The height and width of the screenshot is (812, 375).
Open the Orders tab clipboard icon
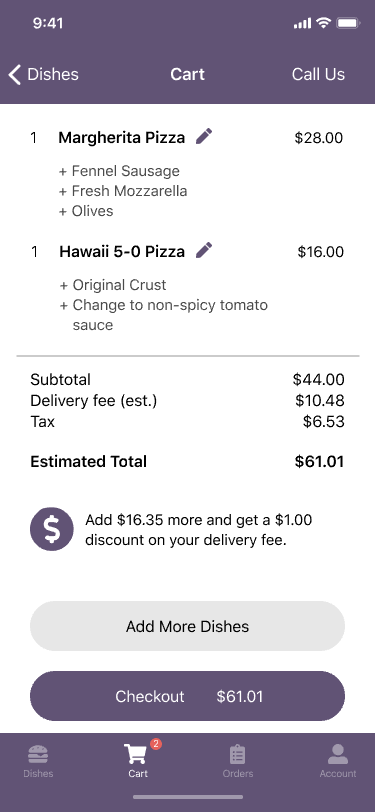pos(238,761)
